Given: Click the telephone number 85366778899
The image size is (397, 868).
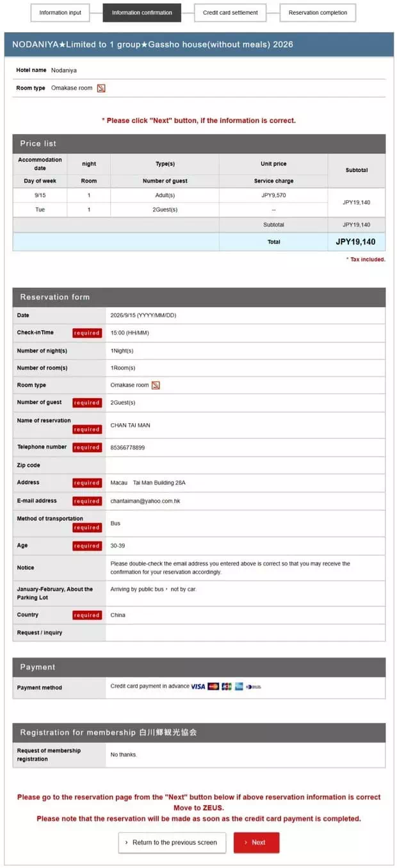Looking at the screenshot, I should click(x=127, y=447).
